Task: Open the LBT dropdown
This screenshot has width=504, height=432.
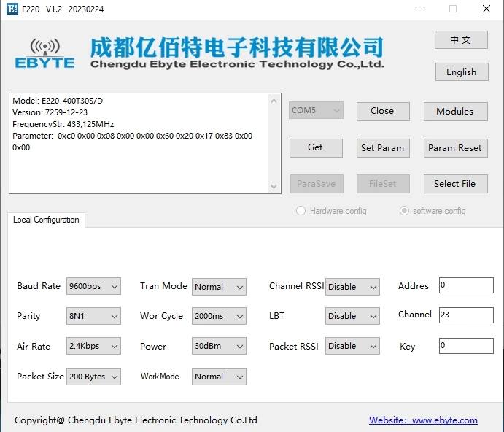Action: [x=352, y=316]
